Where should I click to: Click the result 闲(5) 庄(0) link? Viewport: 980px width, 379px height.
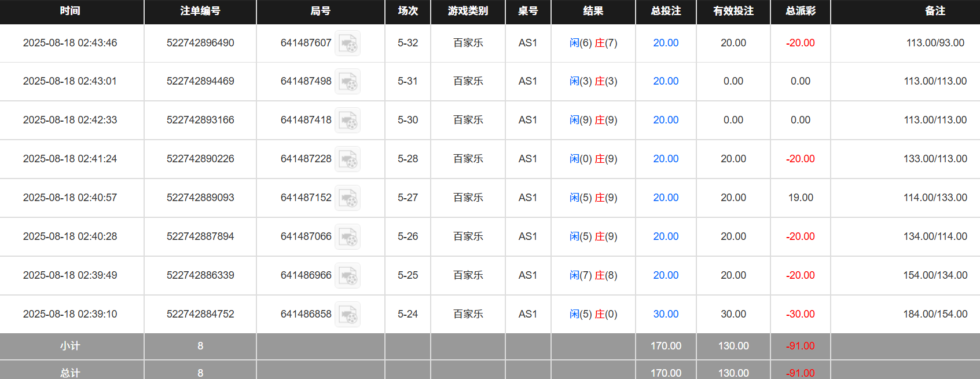[593, 314]
